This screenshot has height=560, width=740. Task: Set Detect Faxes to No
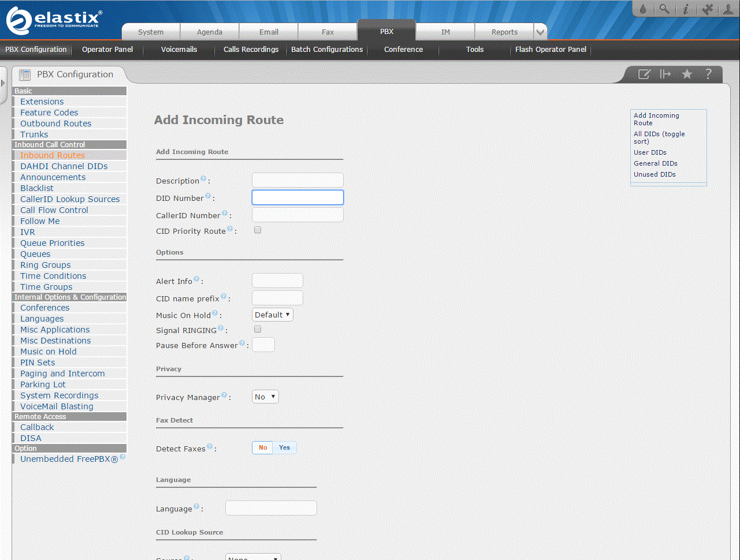(x=262, y=447)
